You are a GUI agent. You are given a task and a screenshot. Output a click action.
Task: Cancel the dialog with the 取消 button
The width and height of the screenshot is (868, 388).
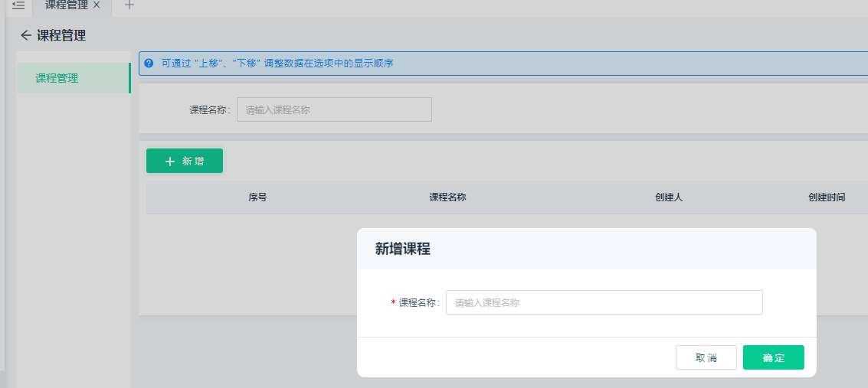706,357
